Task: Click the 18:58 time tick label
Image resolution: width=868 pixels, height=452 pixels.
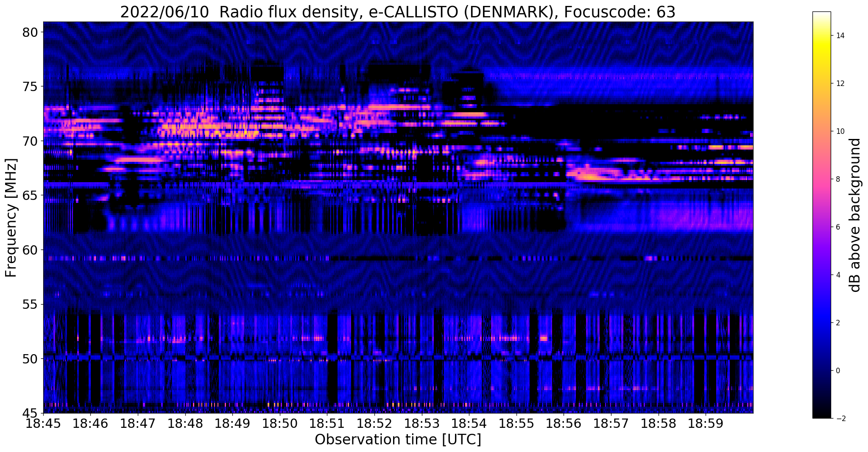Action: tap(659, 423)
